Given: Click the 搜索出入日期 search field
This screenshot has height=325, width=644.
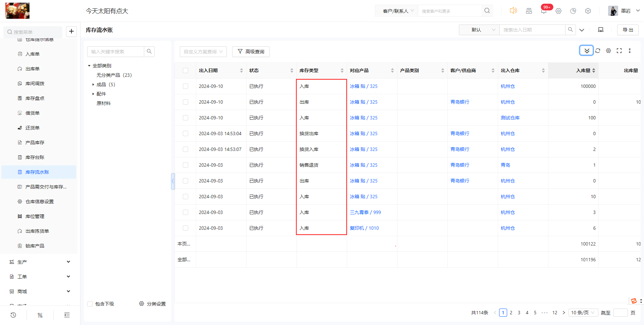Looking at the screenshot, I should 532,30.
